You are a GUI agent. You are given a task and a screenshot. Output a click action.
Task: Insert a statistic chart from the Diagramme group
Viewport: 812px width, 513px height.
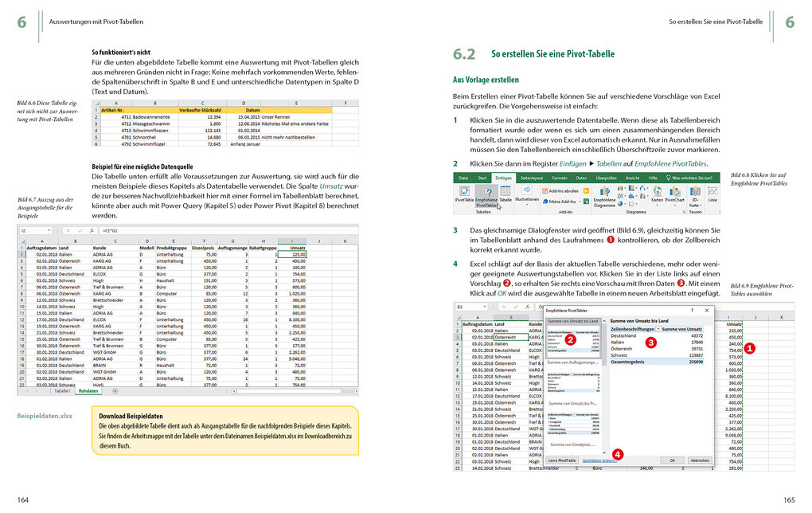[x=632, y=196]
